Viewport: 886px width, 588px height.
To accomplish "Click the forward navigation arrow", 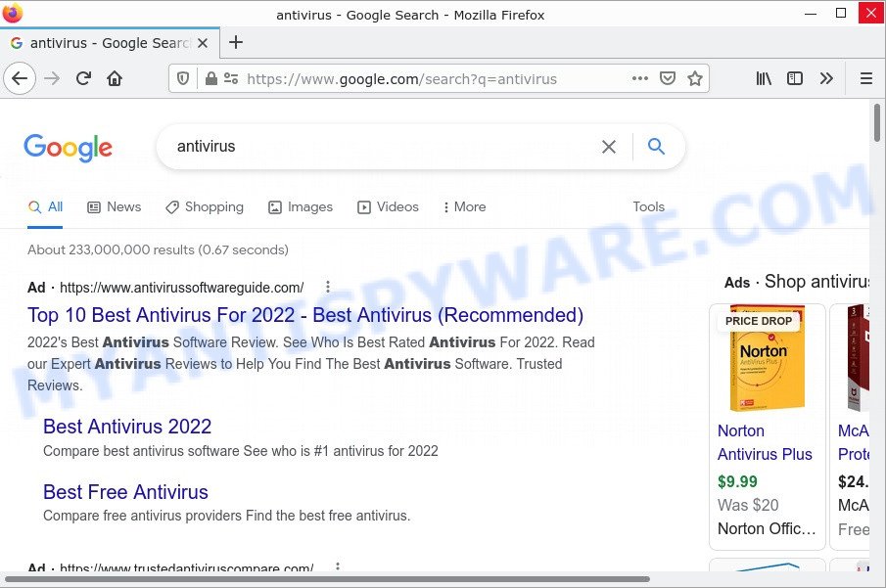I will pos(52,78).
